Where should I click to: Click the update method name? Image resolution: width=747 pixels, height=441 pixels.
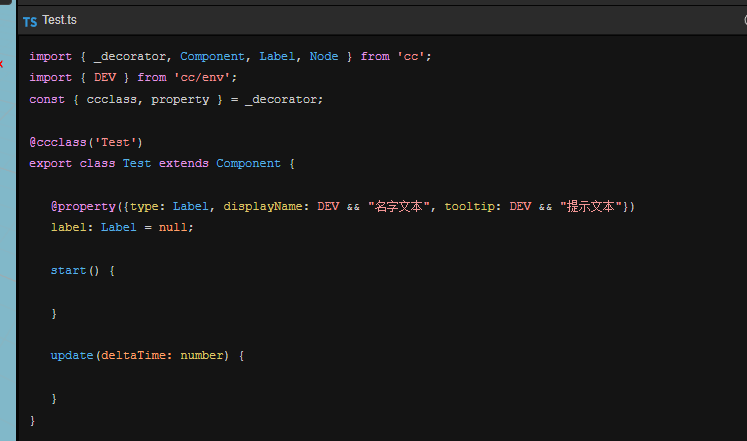click(x=72, y=355)
